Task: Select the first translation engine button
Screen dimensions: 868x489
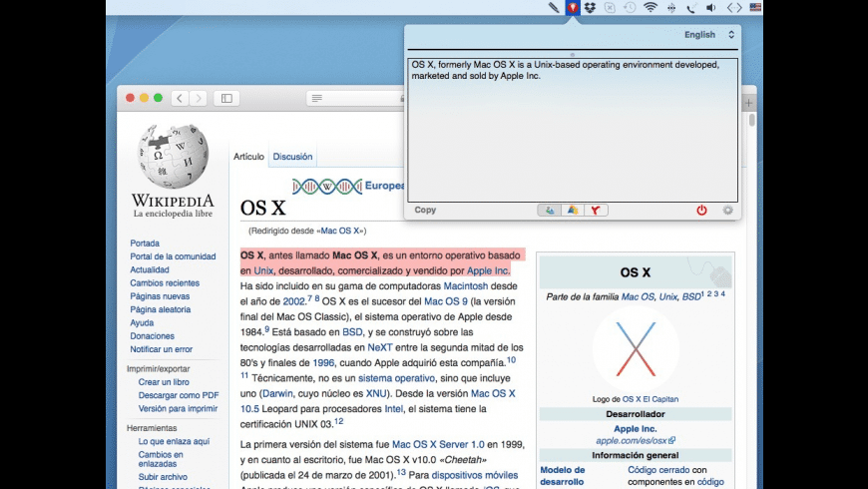Action: tap(549, 210)
